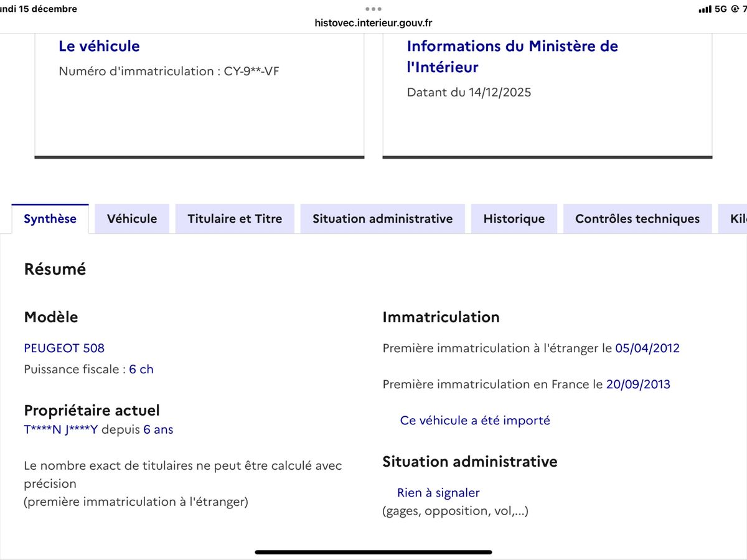Click the date 20/09/2013
The width and height of the screenshot is (747, 560).
point(638,384)
